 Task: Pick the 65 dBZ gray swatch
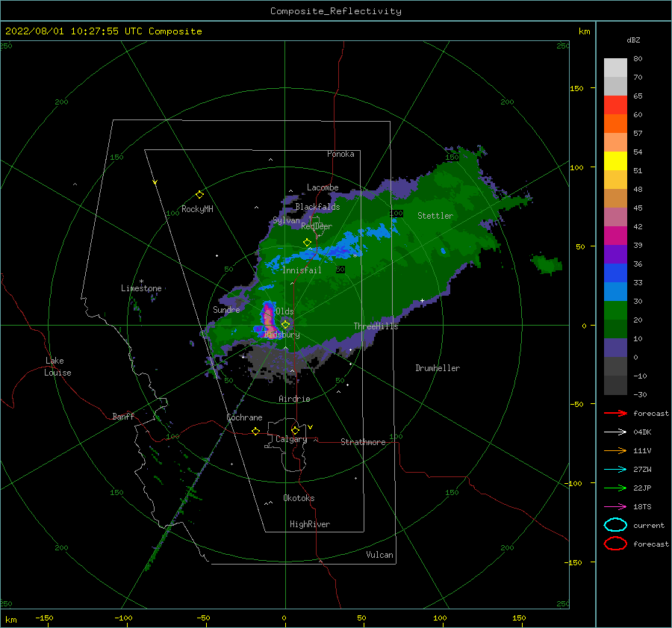[x=615, y=87]
